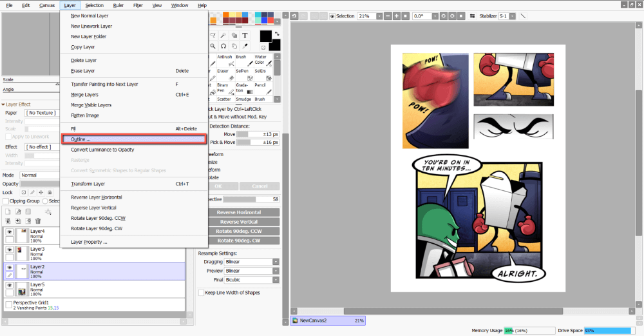Select the Lasso selection tool
The width and height of the screenshot is (644, 336).
[213, 35]
